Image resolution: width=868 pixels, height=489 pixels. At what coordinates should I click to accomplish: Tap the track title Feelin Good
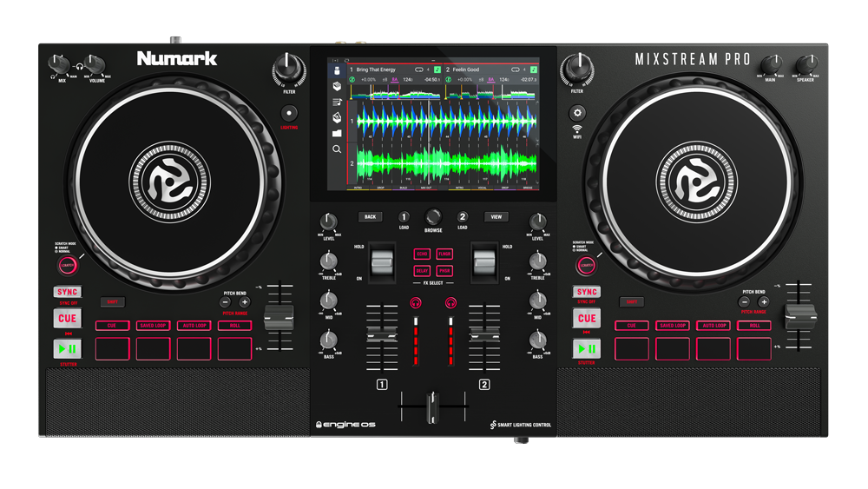pyautogui.click(x=466, y=69)
